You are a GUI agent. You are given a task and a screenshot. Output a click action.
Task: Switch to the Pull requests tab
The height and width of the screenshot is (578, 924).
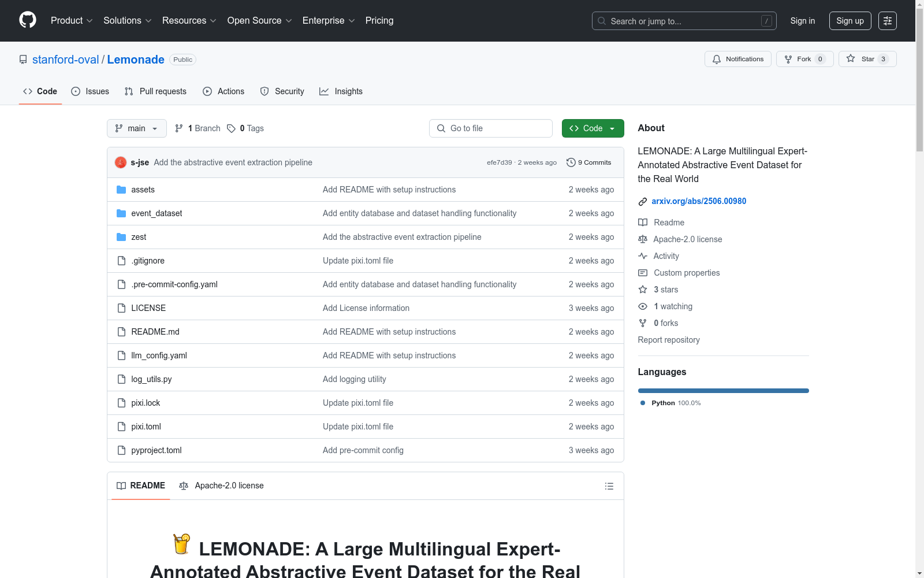coord(155,91)
